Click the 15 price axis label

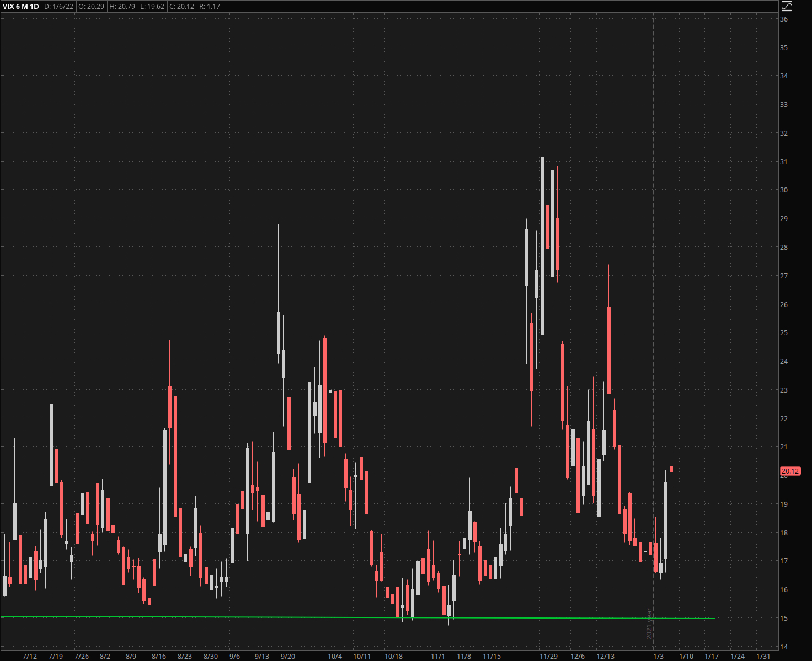point(784,618)
